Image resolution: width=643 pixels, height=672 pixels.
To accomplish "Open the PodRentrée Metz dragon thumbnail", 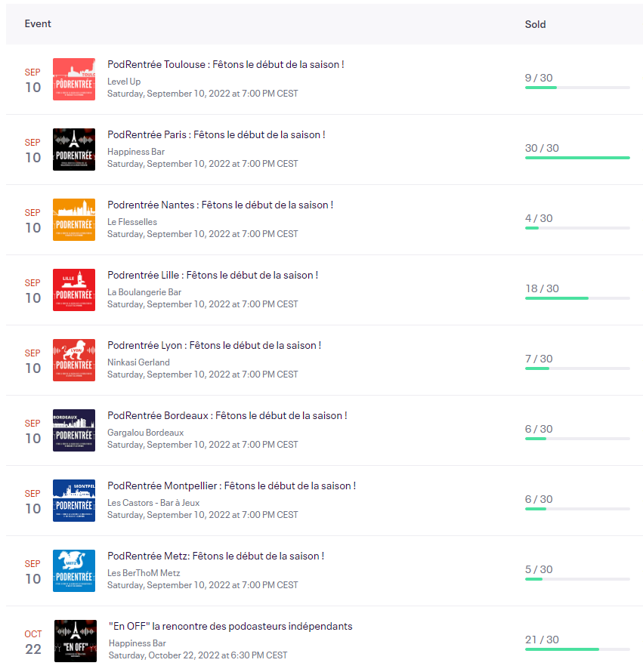I will (74, 571).
